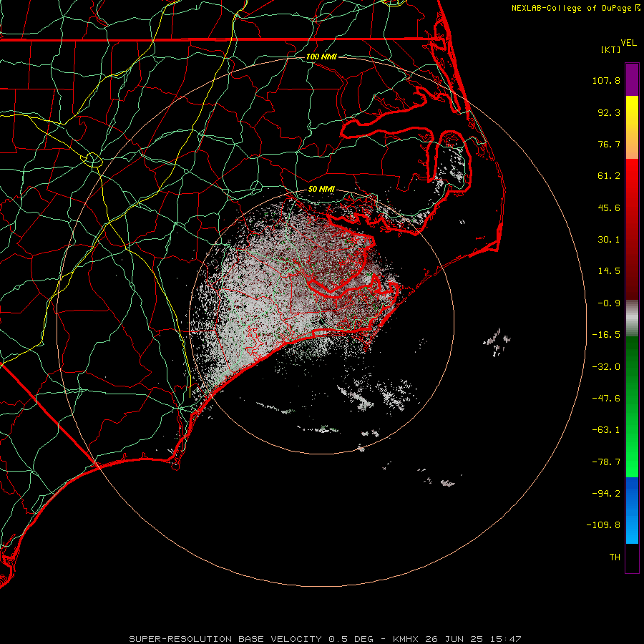Click the [KT] units label
Screen dimensions: 644x644
(x=611, y=49)
